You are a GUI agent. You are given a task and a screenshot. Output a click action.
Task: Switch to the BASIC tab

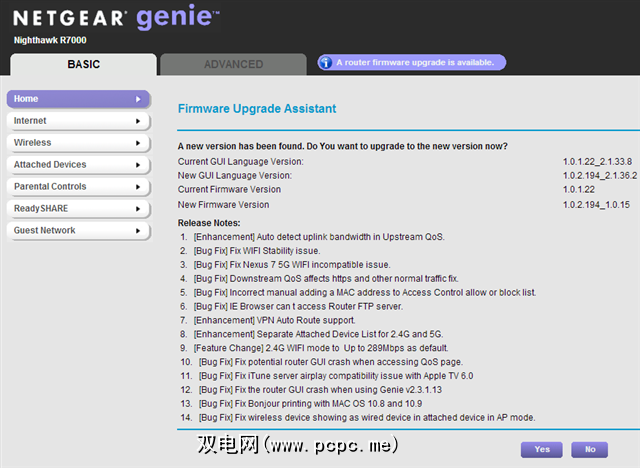(x=84, y=64)
